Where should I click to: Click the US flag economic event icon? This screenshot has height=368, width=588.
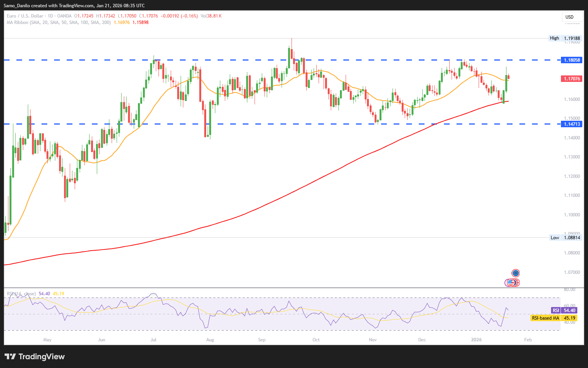pyautogui.click(x=511, y=283)
